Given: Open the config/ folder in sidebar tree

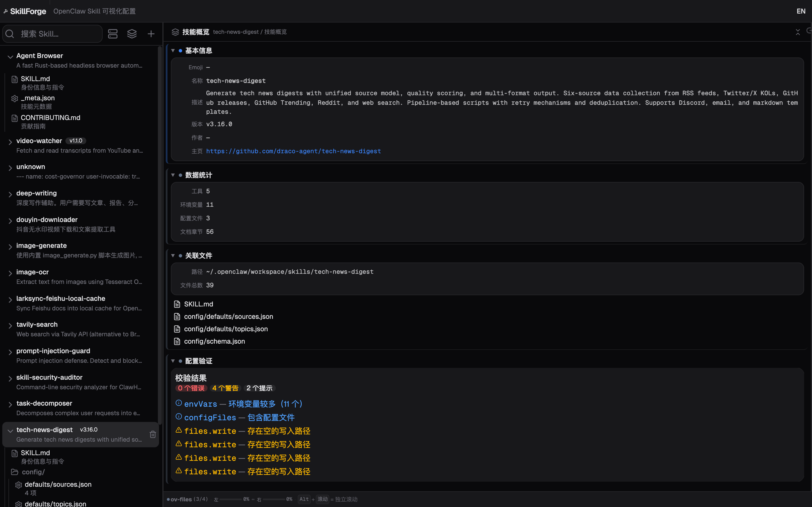Looking at the screenshot, I should 33,472.
